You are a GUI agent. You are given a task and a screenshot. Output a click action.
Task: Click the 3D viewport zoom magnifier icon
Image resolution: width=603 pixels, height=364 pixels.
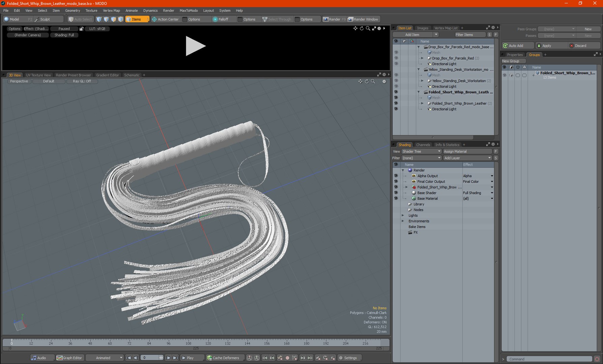click(x=373, y=81)
